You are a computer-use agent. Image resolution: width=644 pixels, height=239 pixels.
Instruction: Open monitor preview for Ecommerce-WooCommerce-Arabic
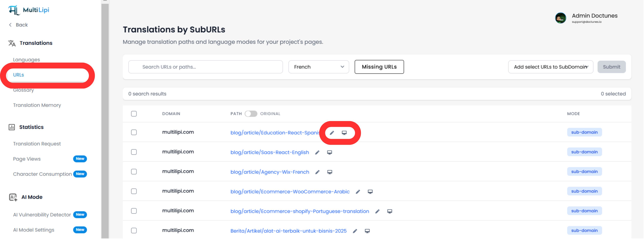click(x=370, y=191)
